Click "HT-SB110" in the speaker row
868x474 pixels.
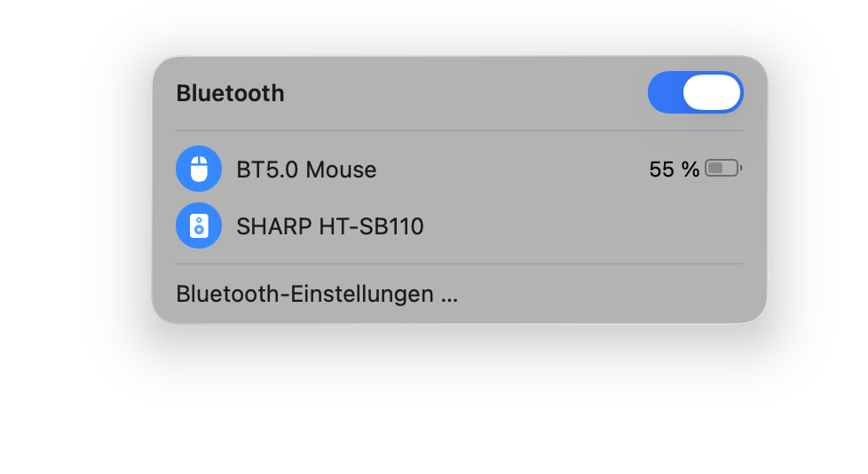point(371,227)
